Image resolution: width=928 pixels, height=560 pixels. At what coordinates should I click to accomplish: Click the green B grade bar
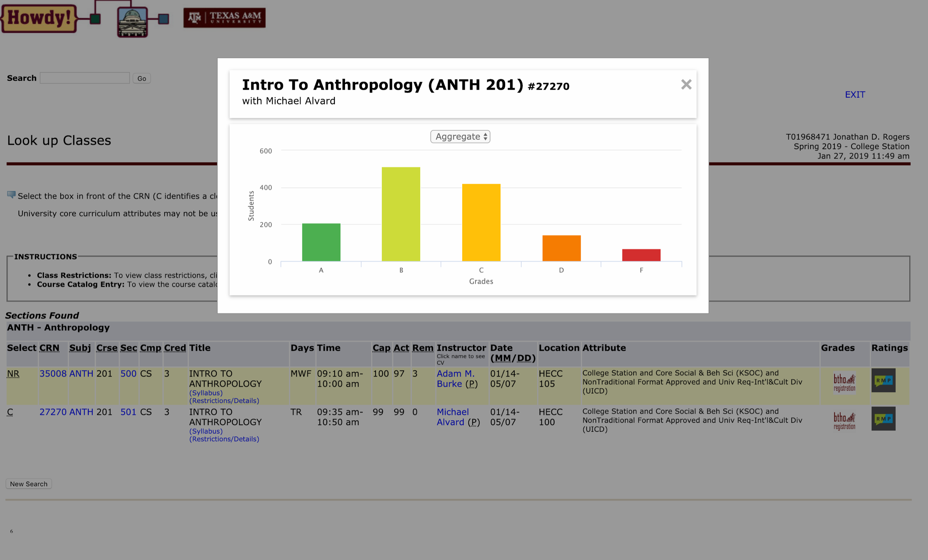pyautogui.click(x=401, y=214)
